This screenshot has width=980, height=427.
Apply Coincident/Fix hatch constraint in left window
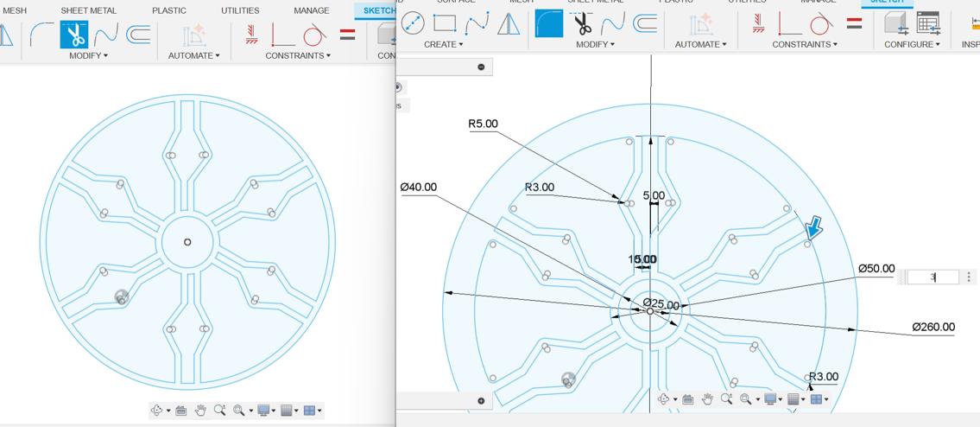coord(252,35)
